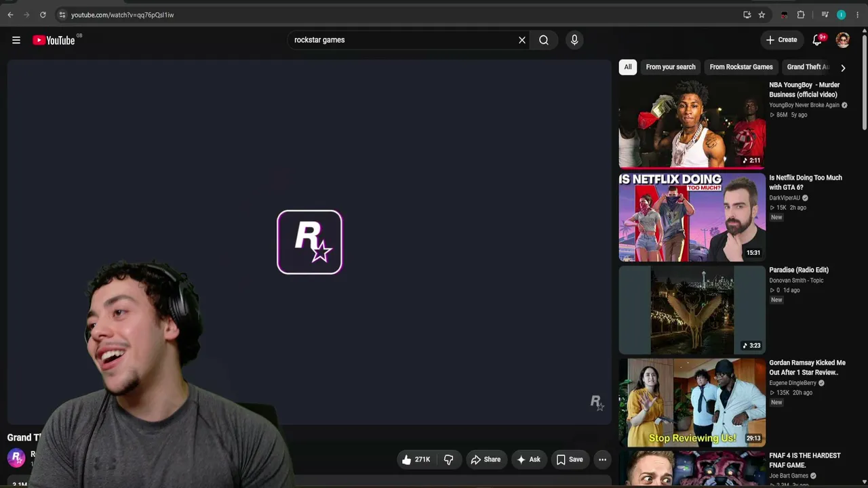The width and height of the screenshot is (868, 488).
Task: Open NBA YoungBoy Murder Business thumbnail
Action: click(692, 125)
